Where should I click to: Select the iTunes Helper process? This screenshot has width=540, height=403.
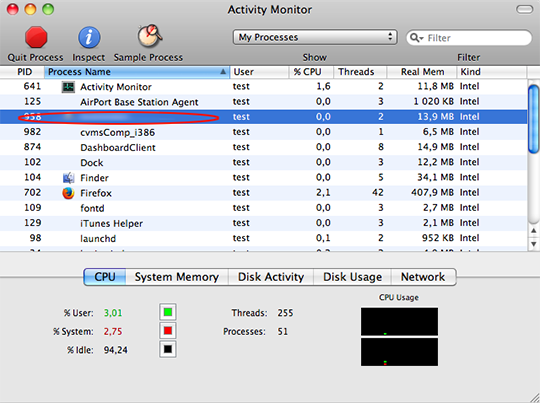[x=263, y=223]
